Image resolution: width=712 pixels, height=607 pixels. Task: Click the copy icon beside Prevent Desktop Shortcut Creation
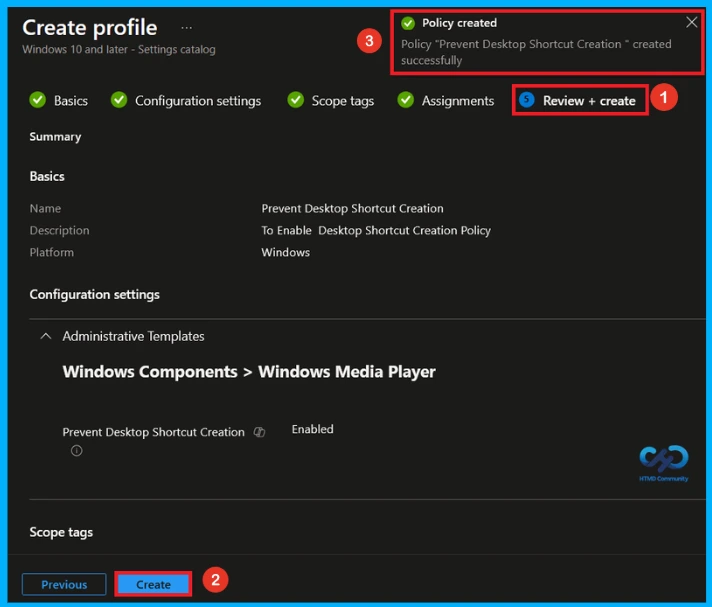pyautogui.click(x=259, y=432)
